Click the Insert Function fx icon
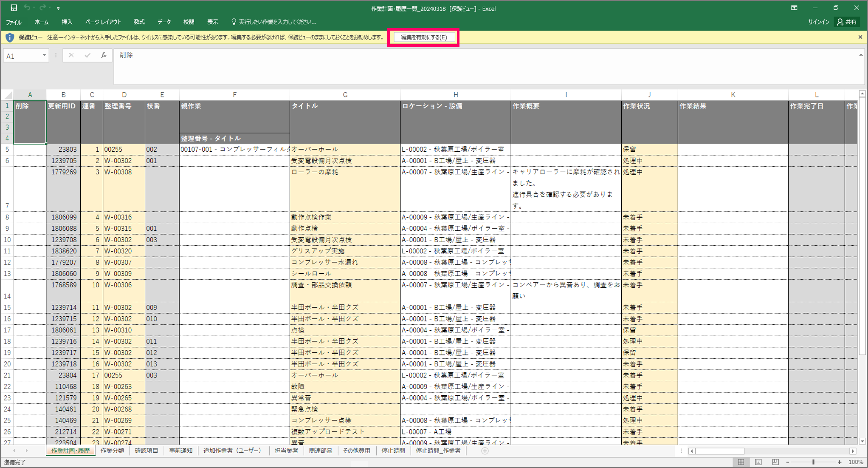This screenshot has width=868, height=468. (103, 55)
